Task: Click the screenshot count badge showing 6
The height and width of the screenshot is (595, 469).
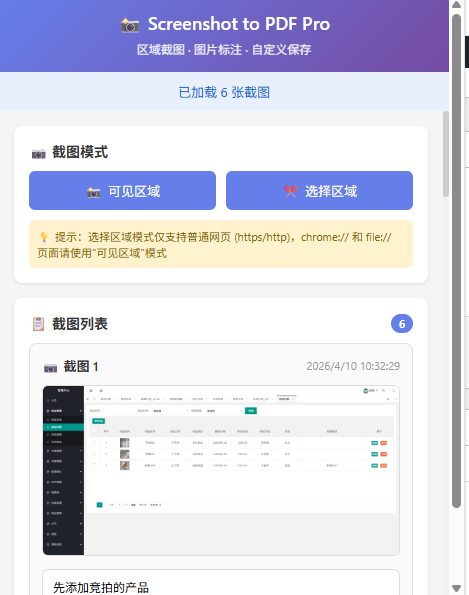Action: 402,324
